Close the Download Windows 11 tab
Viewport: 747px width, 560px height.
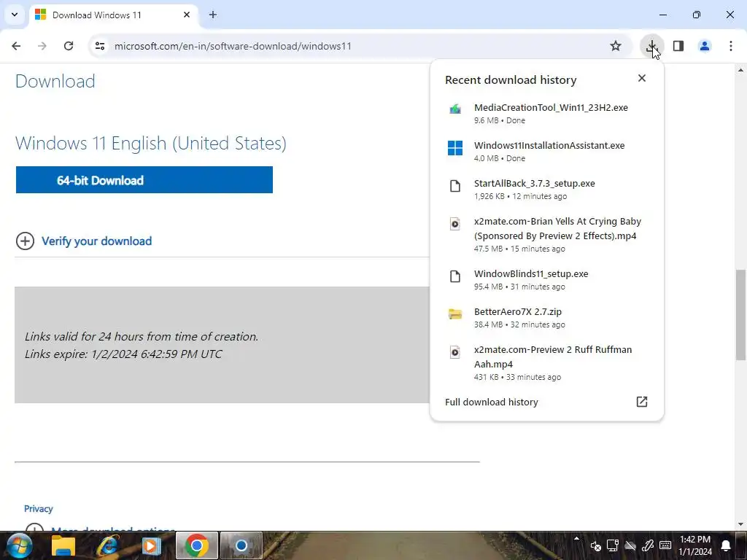[x=186, y=15]
